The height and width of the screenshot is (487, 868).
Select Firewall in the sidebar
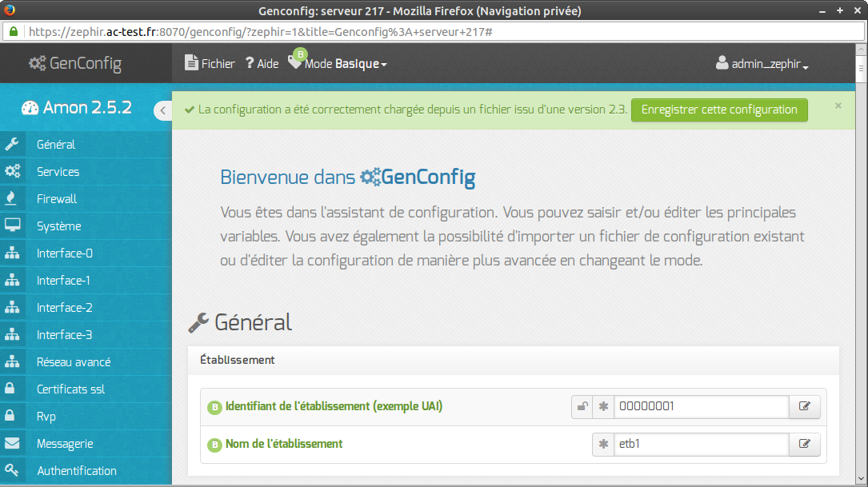point(86,198)
